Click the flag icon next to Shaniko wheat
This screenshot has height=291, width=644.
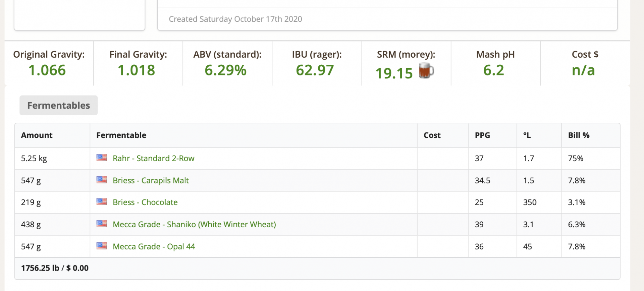point(102,224)
